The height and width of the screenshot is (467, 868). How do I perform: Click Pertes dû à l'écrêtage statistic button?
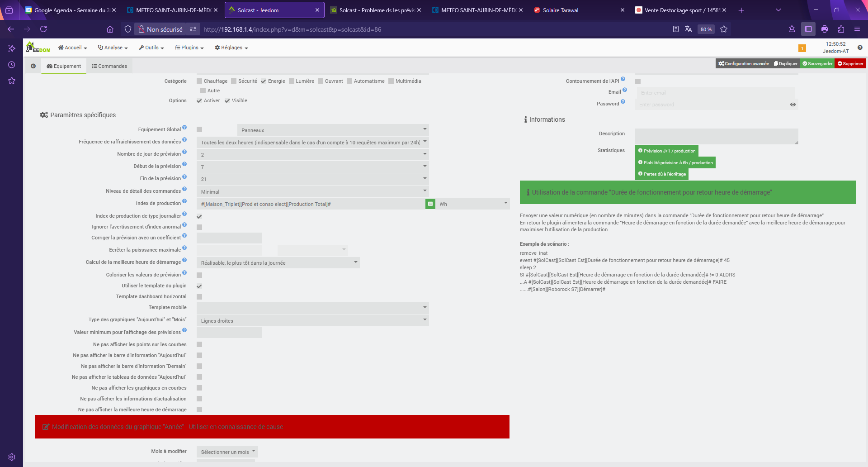coord(662,174)
